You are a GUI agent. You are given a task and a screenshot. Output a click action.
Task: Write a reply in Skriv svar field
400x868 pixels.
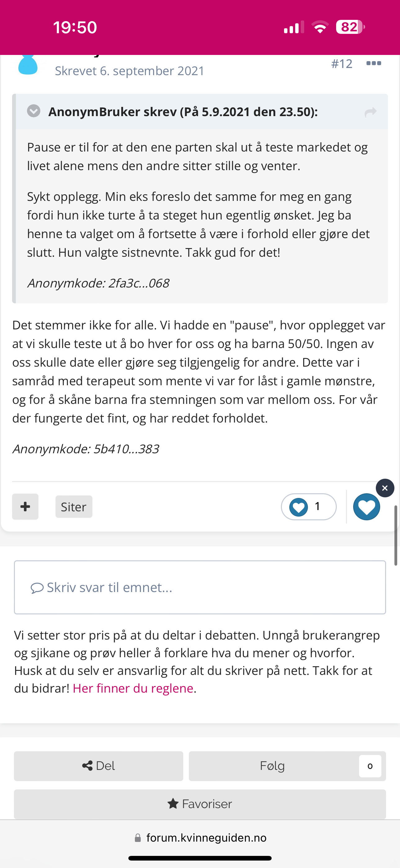[200, 587]
